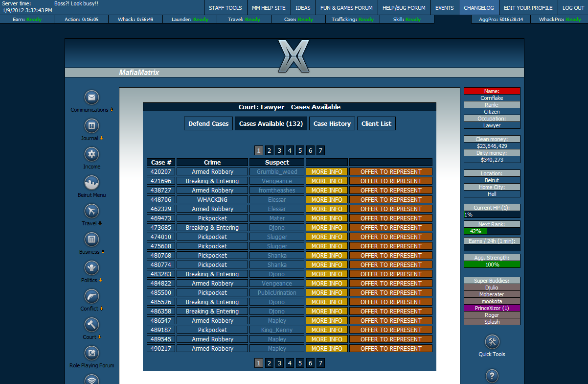Open suspect Mater profile

[277, 218]
